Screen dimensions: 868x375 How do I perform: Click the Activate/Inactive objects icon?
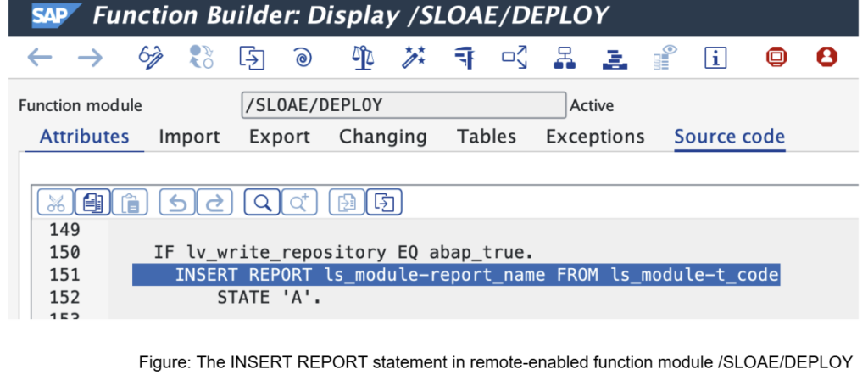coord(201,58)
